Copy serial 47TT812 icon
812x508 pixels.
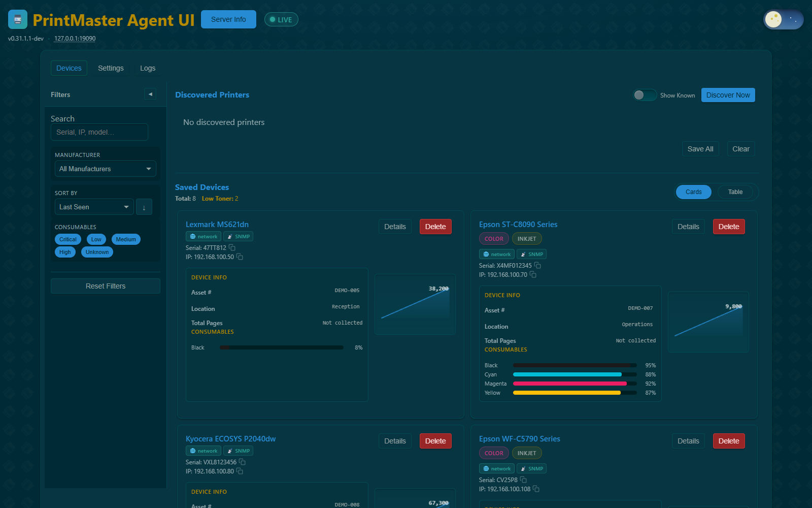coord(232,247)
